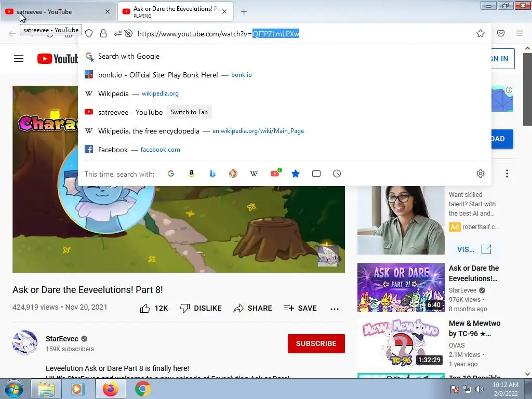Open the YouTube hamburger guide menu
The height and width of the screenshot is (399, 532).
click(x=19, y=59)
